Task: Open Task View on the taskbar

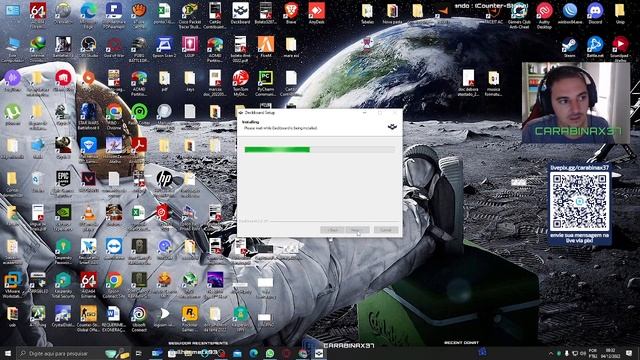Action: [139, 353]
